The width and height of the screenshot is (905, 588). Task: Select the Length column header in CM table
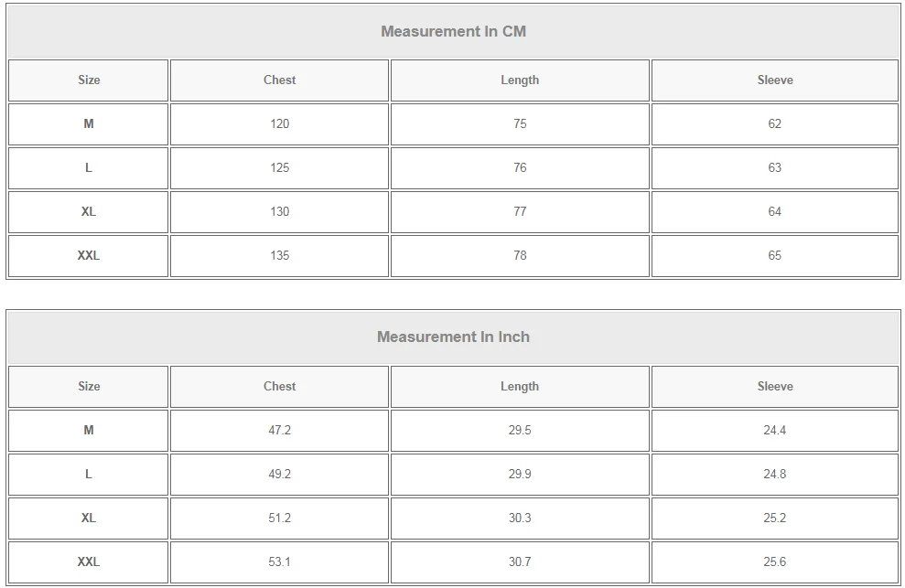tap(520, 80)
